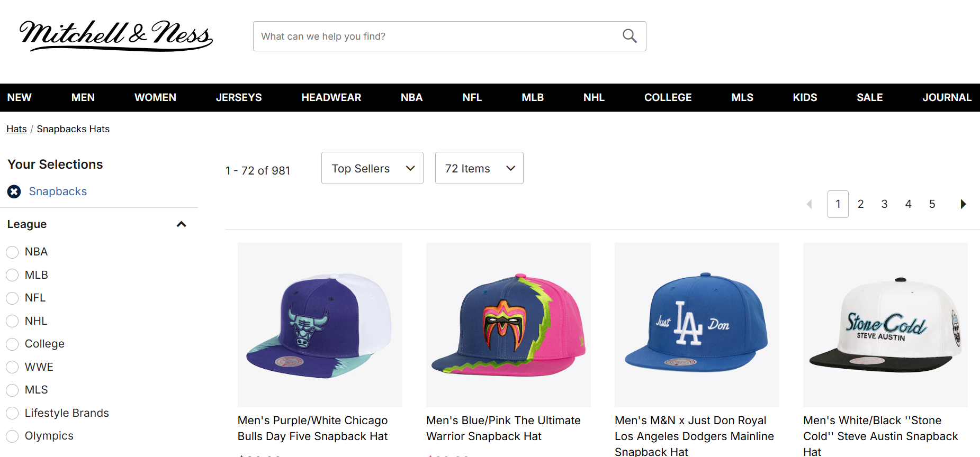This screenshot has width=980, height=457.
Task: Open the 72 Items per-page dropdown
Action: 479,168
